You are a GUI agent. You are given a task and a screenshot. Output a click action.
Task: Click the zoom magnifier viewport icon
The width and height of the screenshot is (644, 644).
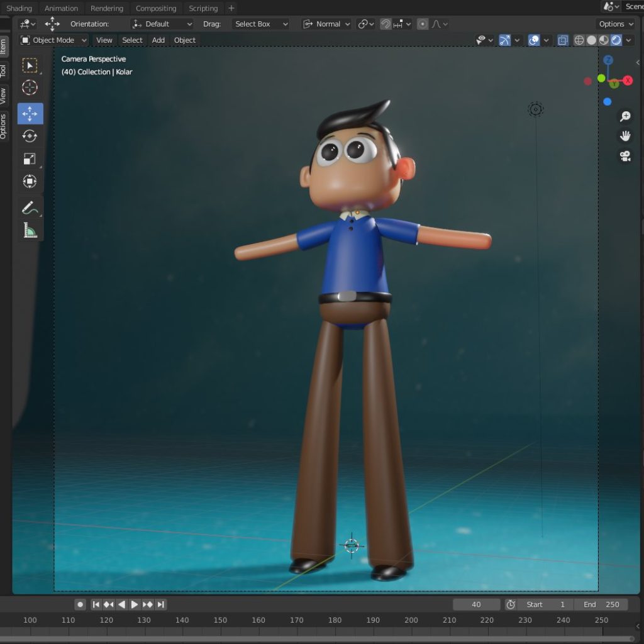point(625,116)
